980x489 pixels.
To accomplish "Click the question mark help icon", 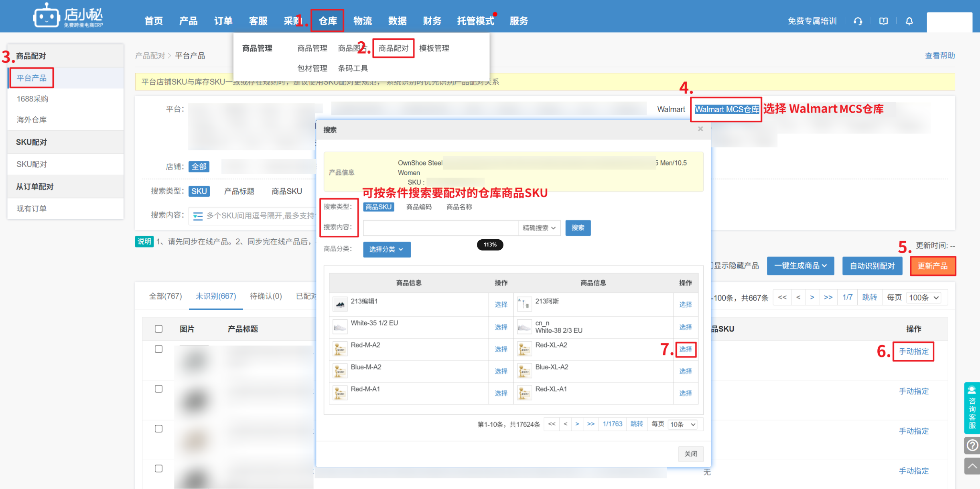I will pyautogui.click(x=972, y=445).
